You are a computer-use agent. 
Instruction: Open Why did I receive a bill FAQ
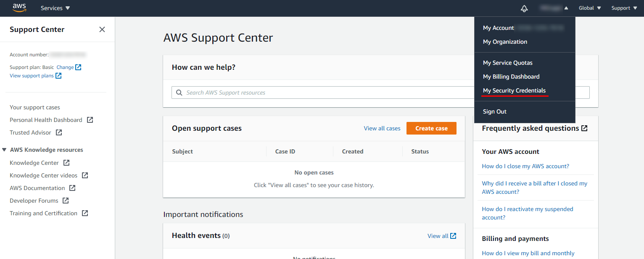[x=535, y=188]
